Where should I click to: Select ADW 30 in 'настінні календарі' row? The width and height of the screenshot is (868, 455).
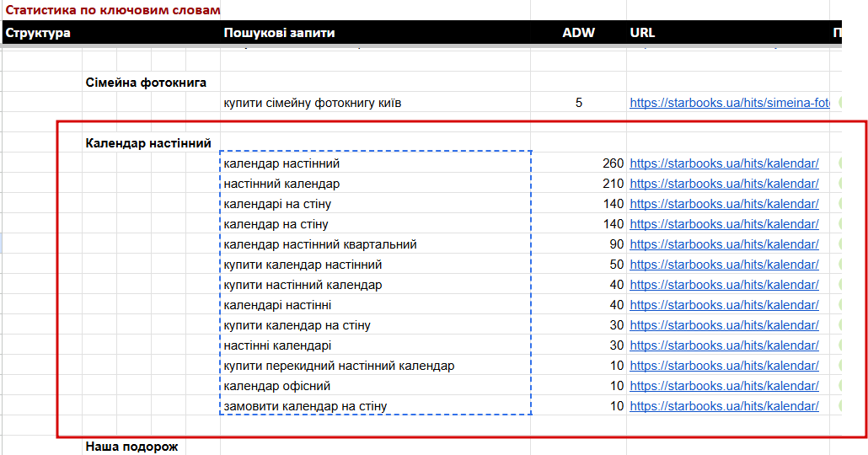pos(617,345)
